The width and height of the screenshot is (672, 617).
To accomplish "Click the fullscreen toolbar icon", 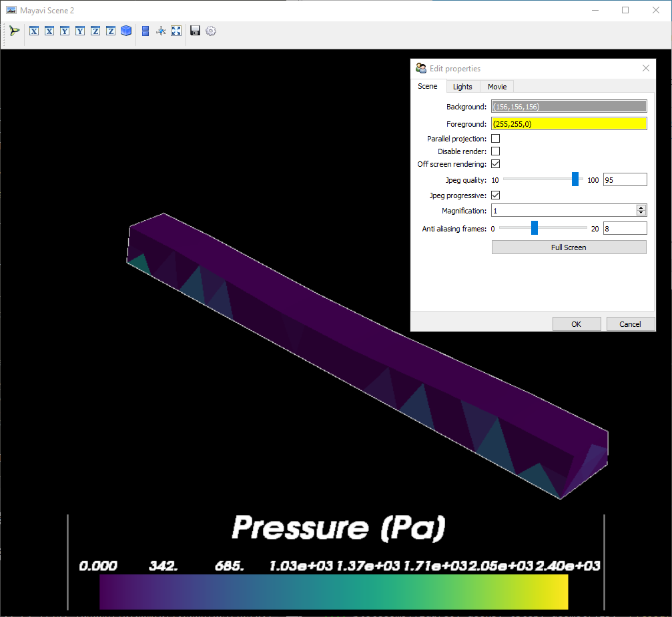I will click(x=176, y=31).
